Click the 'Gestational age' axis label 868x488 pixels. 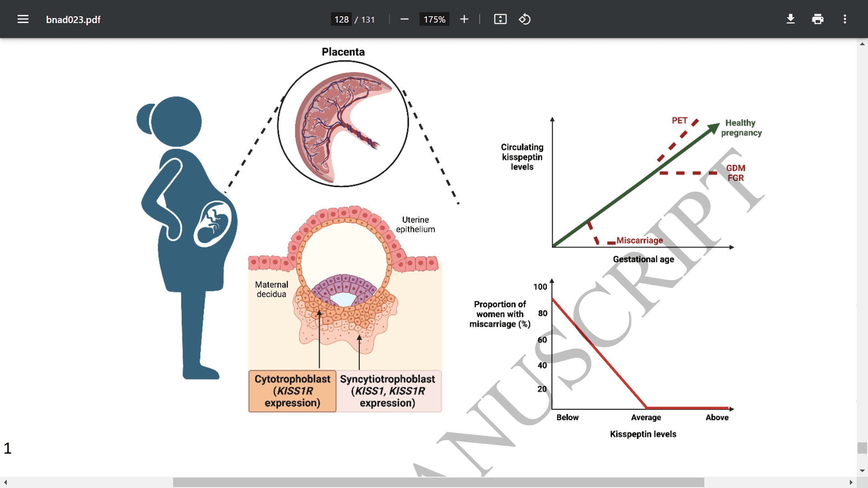[x=643, y=259]
